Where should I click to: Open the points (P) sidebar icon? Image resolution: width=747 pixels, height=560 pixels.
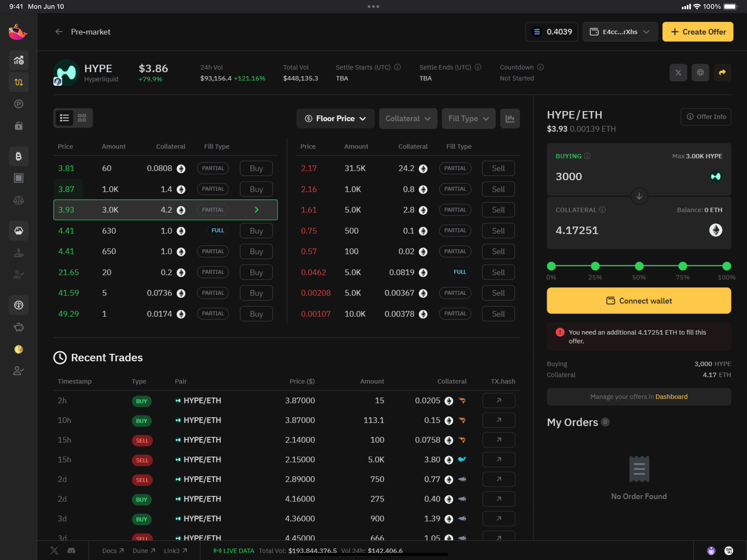[19, 104]
